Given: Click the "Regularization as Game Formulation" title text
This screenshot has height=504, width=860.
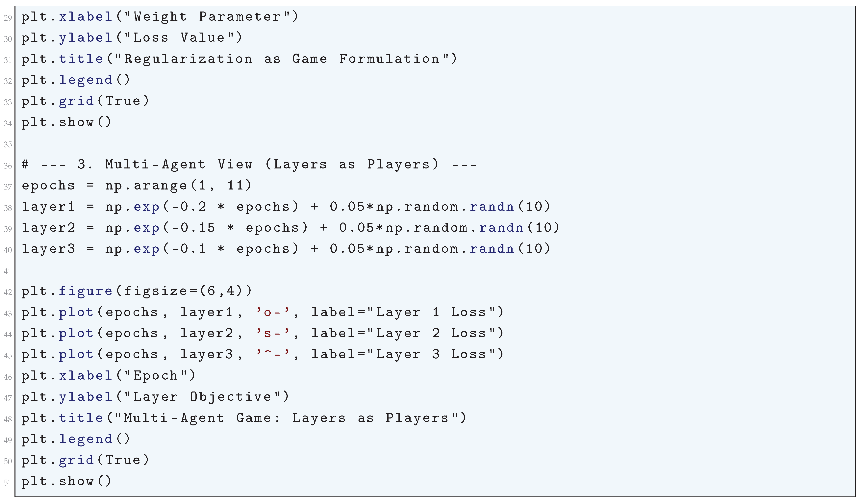Looking at the screenshot, I should click(x=282, y=59).
